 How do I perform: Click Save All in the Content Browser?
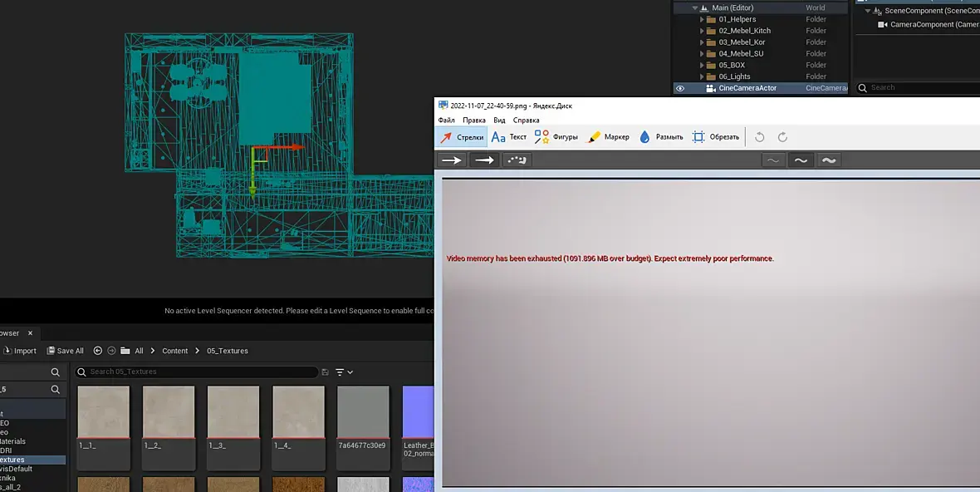tap(65, 351)
